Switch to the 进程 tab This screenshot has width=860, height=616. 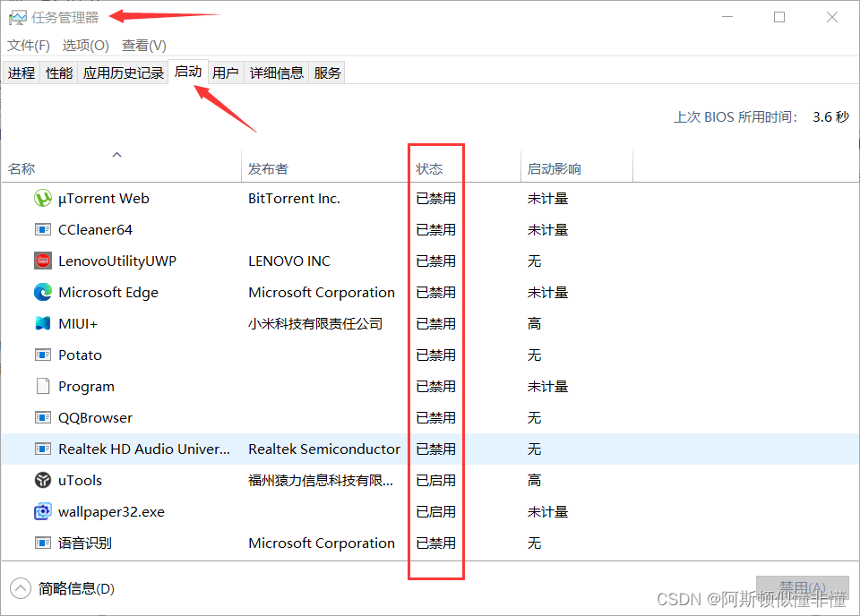[x=21, y=73]
